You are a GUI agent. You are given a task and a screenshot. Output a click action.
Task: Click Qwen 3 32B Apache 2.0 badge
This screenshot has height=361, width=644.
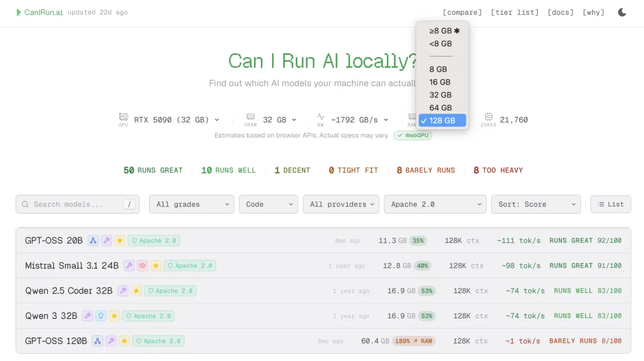tap(148, 316)
